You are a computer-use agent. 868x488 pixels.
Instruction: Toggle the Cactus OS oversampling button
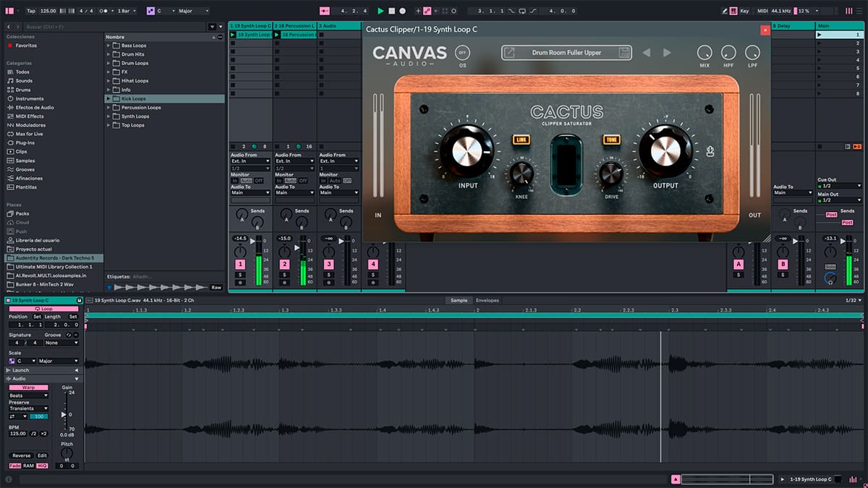(462, 53)
